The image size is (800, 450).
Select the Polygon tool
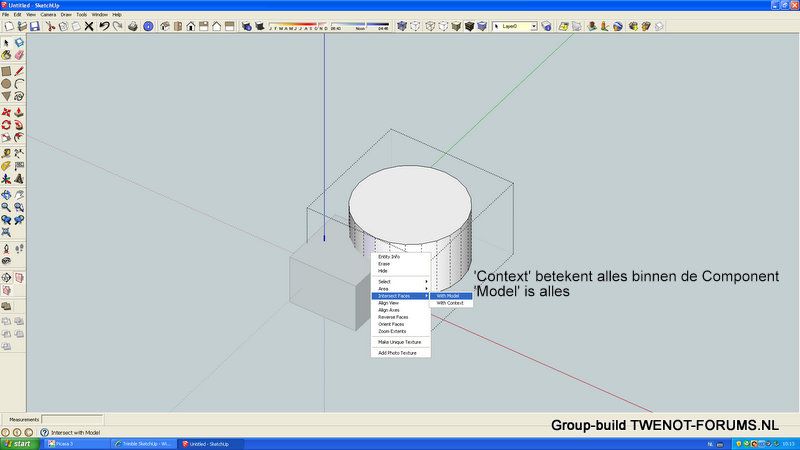(6, 96)
